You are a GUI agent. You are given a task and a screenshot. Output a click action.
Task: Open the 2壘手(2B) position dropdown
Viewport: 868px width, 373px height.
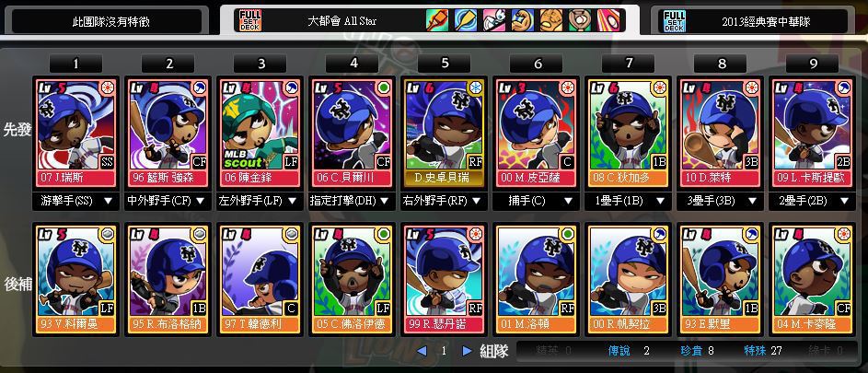tap(812, 201)
